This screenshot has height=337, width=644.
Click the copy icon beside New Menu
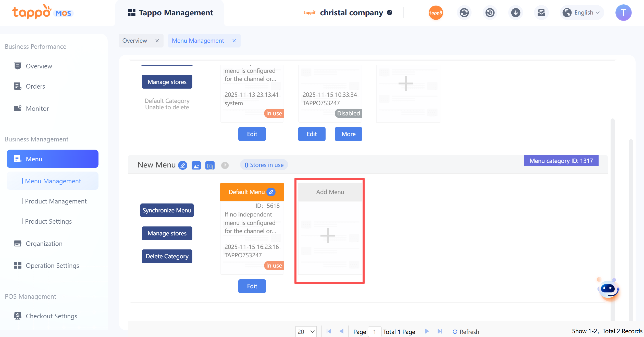click(x=210, y=166)
